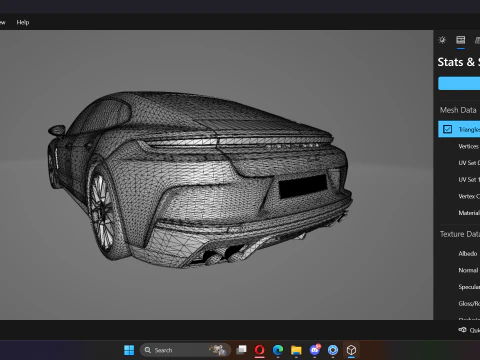Open Opera browser from the taskbar
480x360 pixels.
pos(259,350)
